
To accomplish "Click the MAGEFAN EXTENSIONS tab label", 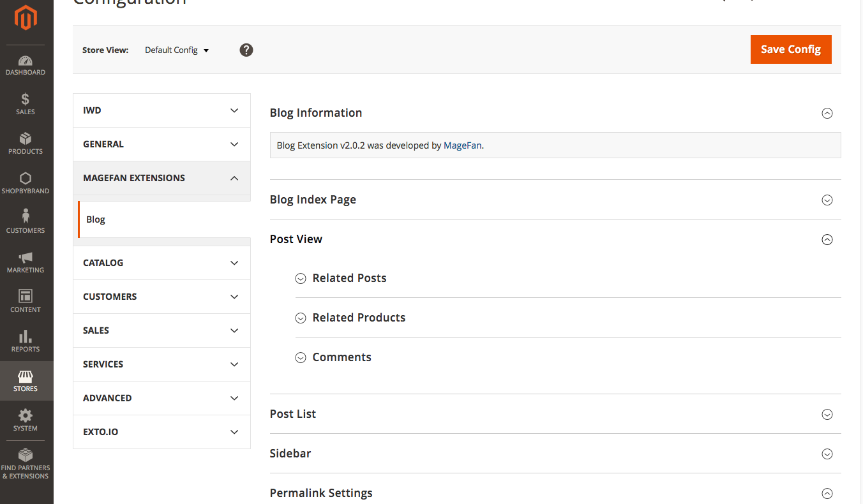I will click(134, 178).
